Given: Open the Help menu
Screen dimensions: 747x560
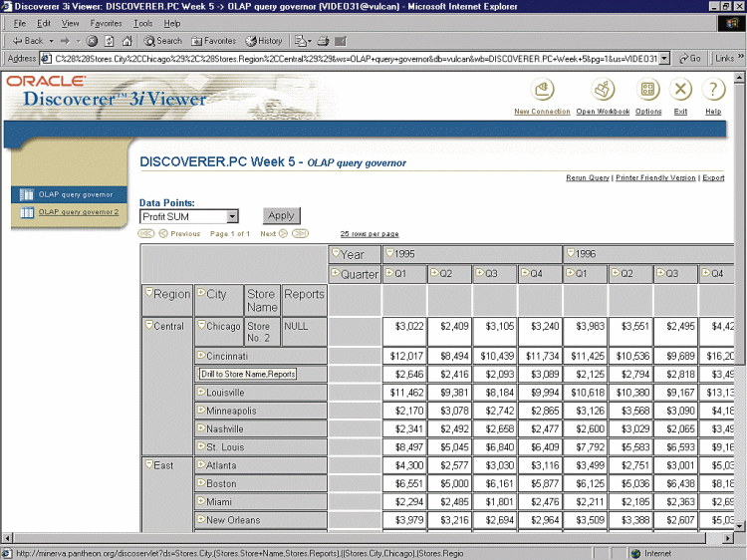Looking at the screenshot, I should [172, 23].
